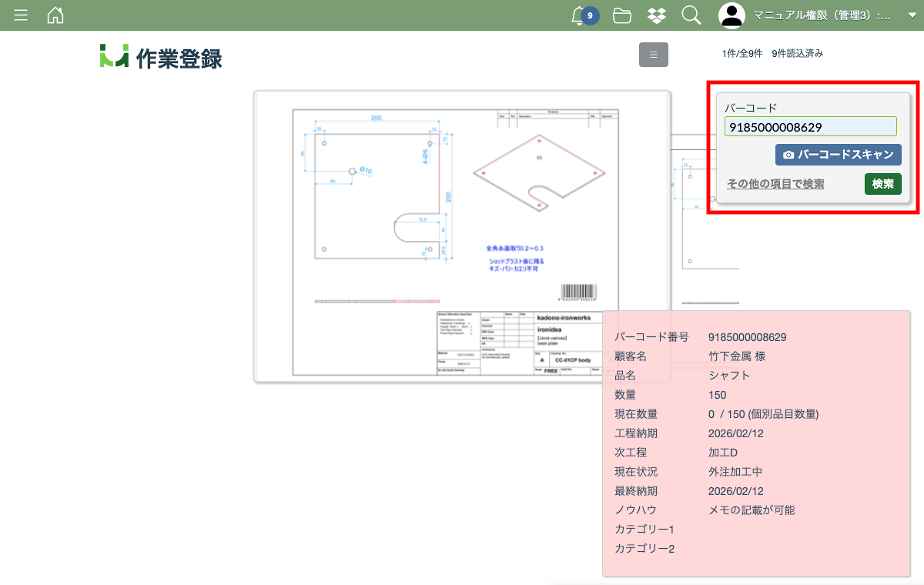Image resolution: width=924 pixels, height=585 pixels.
Task: Open the magnifier search icon in header
Action: coord(691,15)
